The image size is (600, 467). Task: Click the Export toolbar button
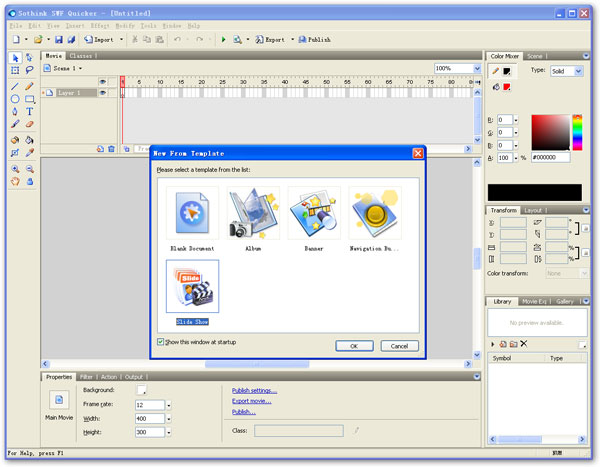[x=270, y=39]
